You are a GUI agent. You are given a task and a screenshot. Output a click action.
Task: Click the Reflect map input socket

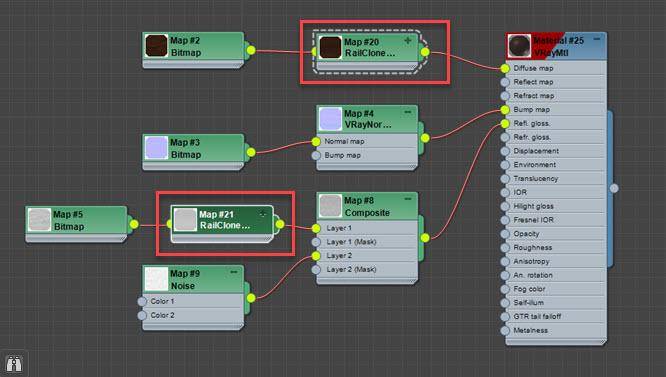(x=505, y=82)
